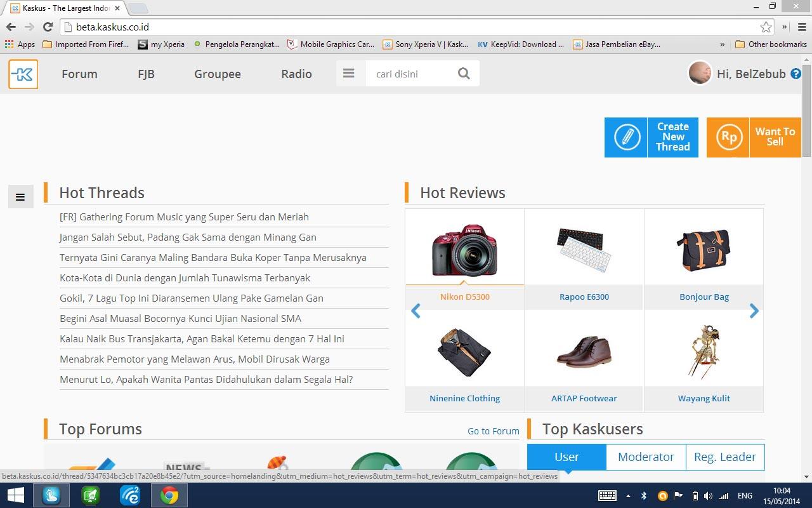
Task: Open the Jasa Pembelian eBay bookmark
Action: click(617, 44)
